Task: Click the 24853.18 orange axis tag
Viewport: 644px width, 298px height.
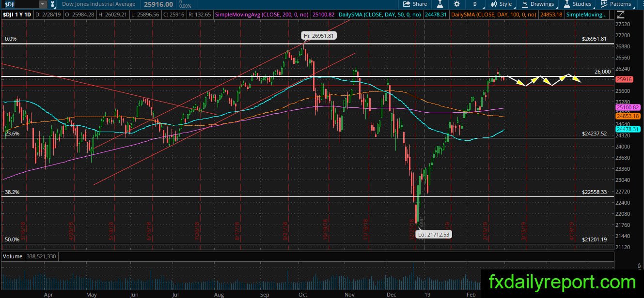Action: click(628, 116)
